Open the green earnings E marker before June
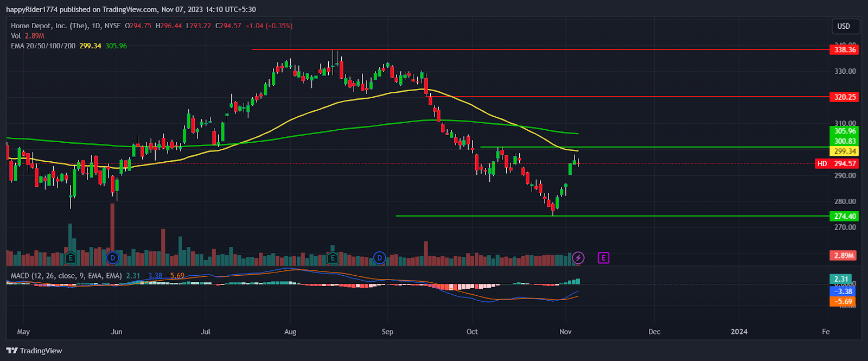The image size is (868, 361). click(70, 257)
